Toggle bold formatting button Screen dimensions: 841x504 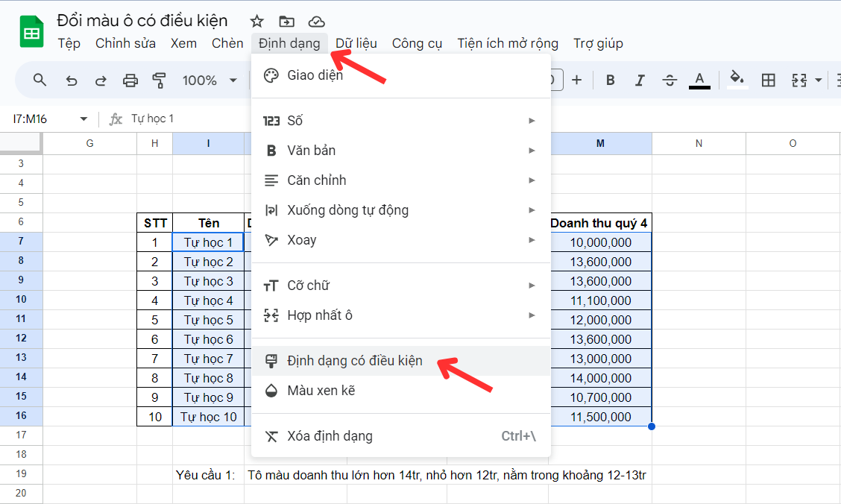(x=610, y=81)
